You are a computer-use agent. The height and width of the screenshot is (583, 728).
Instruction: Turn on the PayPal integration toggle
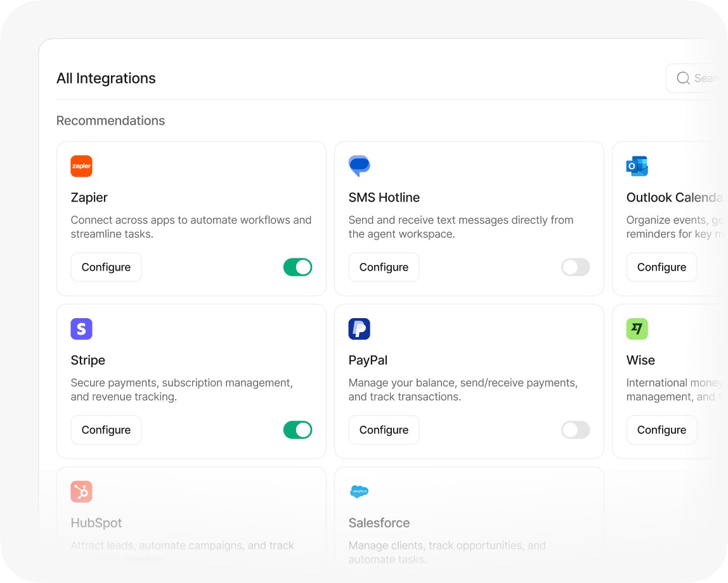pos(576,430)
